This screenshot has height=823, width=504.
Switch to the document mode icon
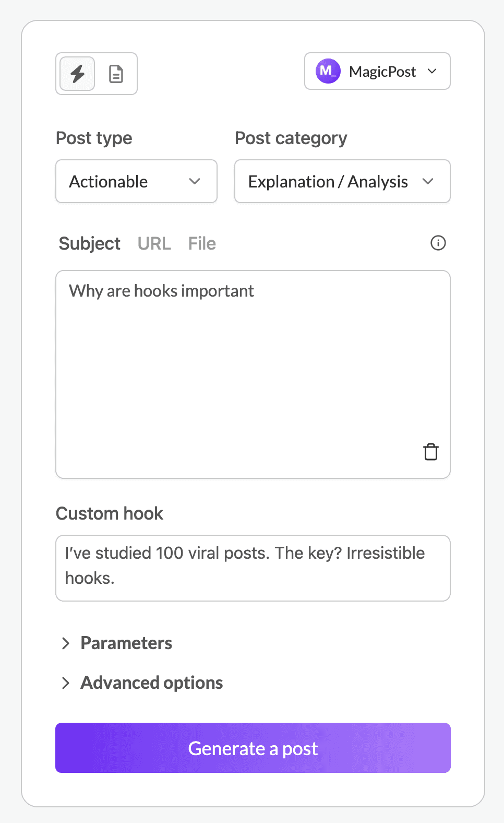coord(116,74)
